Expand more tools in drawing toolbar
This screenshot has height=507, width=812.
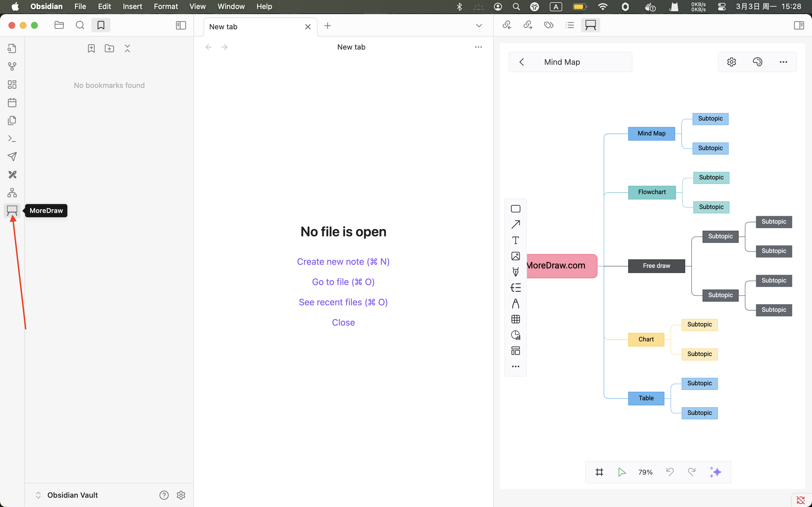515,366
